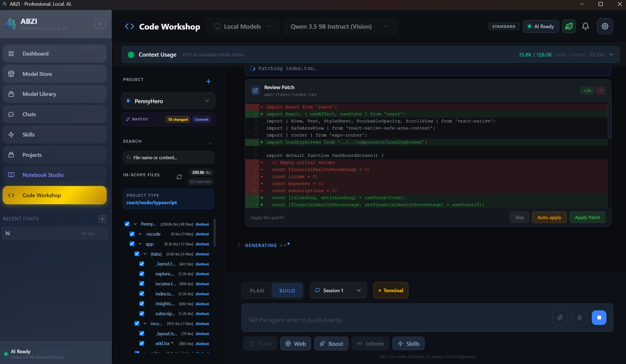Start a new chat from Recent Chats plus
Screen dimensions: 626x364
click(102, 219)
